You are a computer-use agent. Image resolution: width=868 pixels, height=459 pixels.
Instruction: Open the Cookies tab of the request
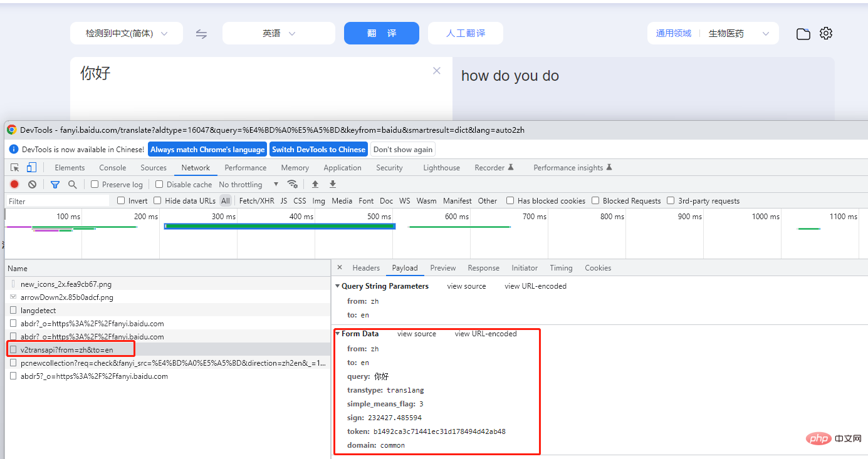pyautogui.click(x=598, y=268)
